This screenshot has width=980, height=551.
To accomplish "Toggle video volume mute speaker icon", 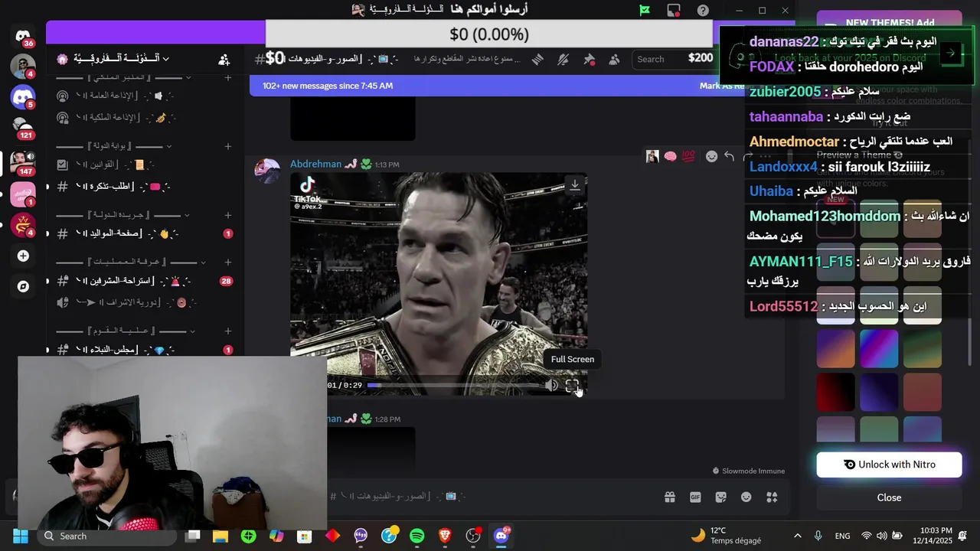I will coord(552,386).
